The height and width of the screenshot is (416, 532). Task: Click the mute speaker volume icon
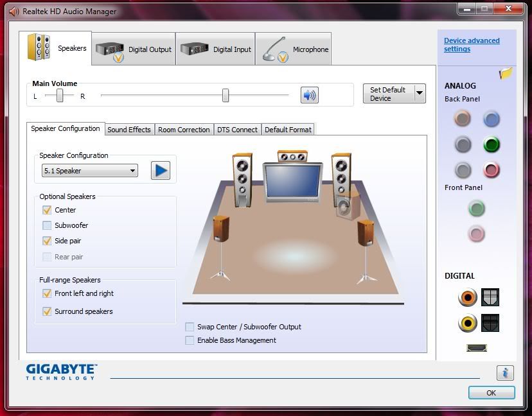coord(310,96)
